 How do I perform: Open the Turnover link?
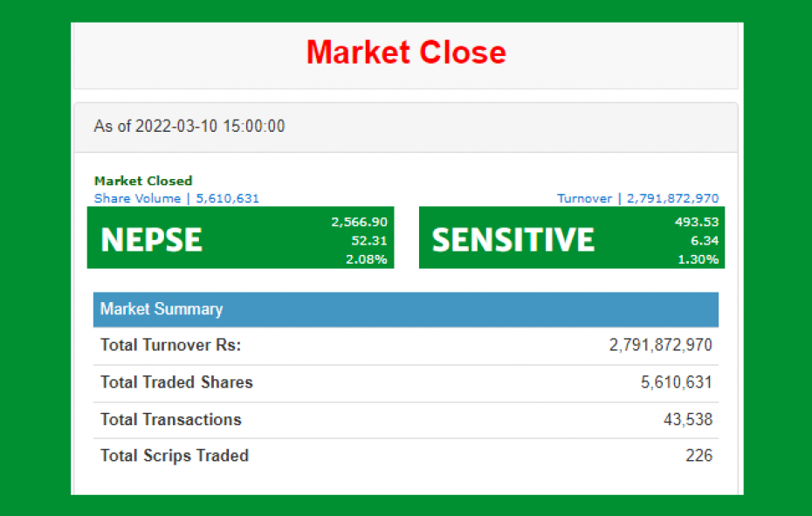coord(637,198)
